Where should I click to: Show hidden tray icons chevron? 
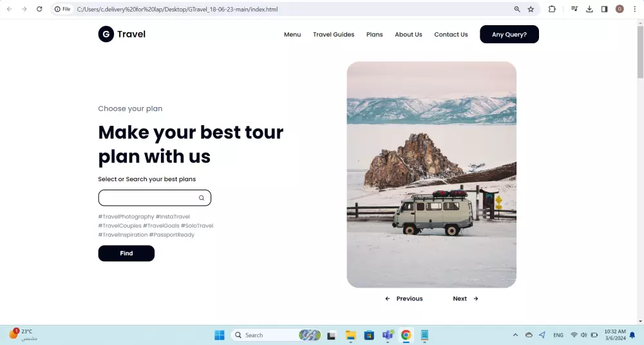point(515,335)
